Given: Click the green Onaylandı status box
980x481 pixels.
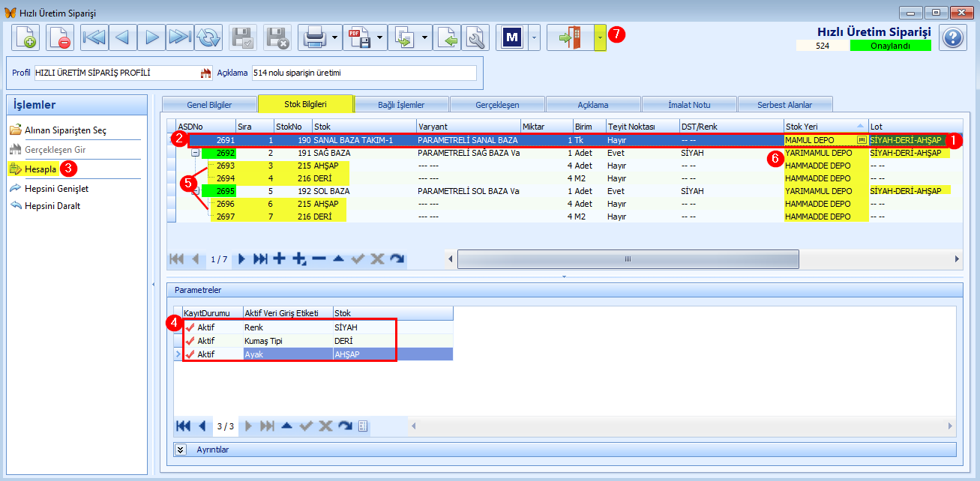Looking at the screenshot, I should 890,46.
